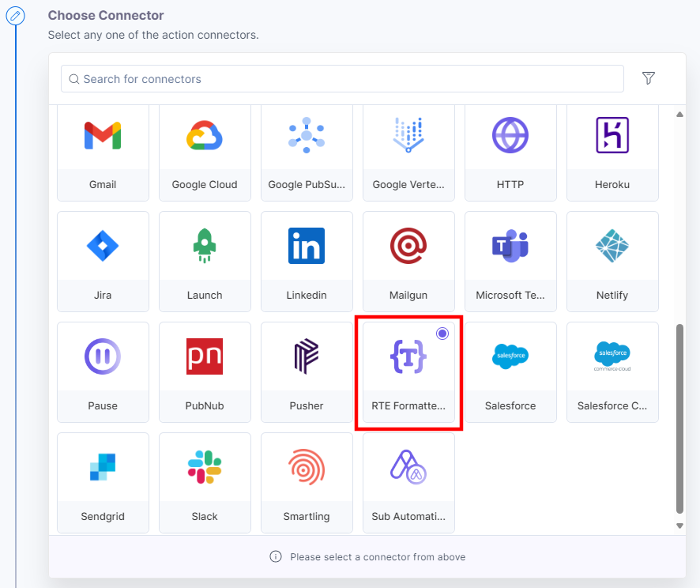The height and width of the screenshot is (588, 700).
Task: Choose the HTTP connector
Action: (x=511, y=153)
